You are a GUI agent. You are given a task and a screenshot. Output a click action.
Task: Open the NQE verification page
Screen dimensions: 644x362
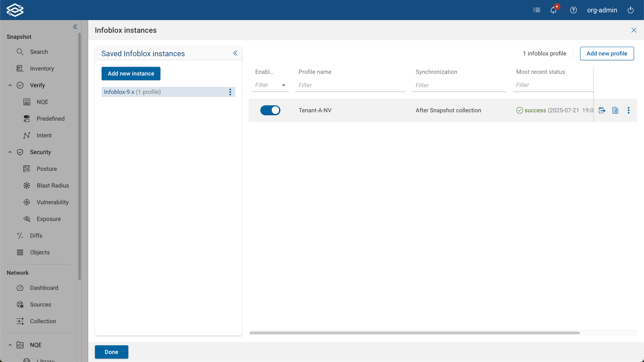[x=42, y=102]
